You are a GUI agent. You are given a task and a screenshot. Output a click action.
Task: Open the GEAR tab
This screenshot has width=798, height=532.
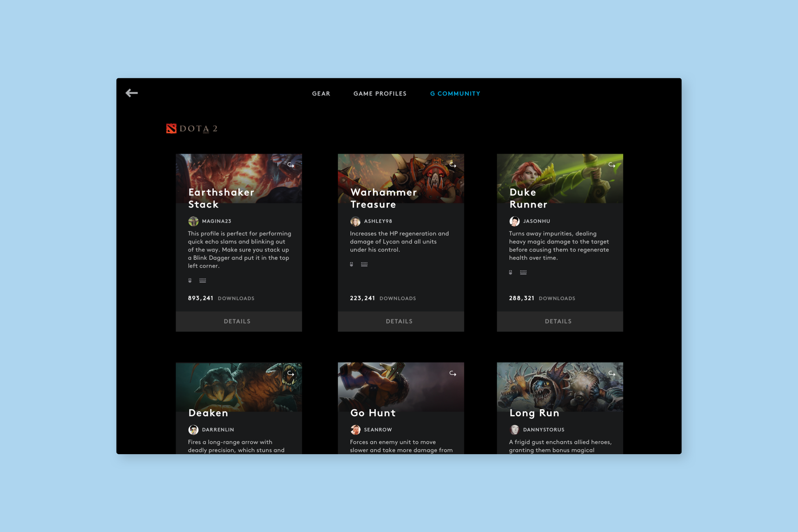[321, 93]
